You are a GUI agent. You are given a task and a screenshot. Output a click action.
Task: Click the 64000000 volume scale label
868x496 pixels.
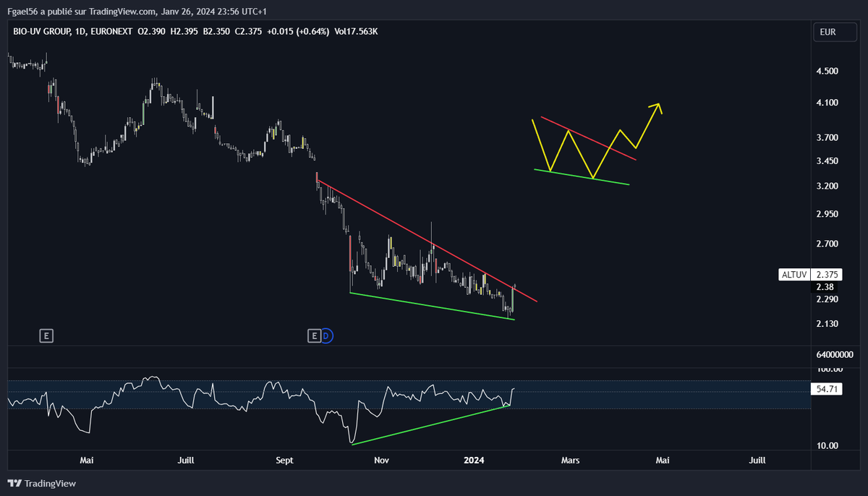tap(833, 354)
